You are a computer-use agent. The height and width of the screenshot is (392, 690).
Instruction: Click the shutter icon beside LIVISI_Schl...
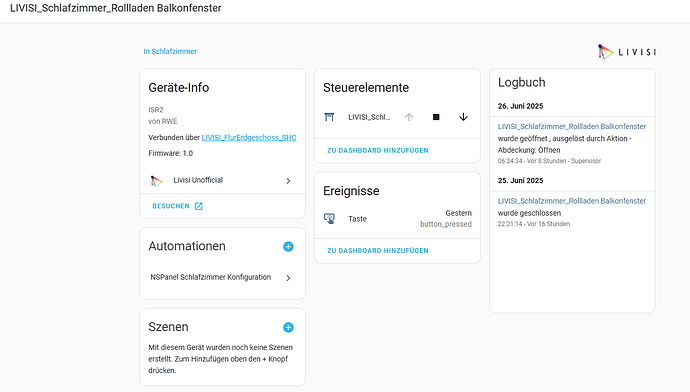[x=329, y=117]
